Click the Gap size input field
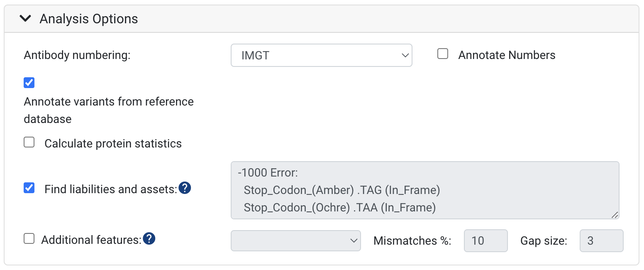The width and height of the screenshot is (644, 270). [x=601, y=241]
